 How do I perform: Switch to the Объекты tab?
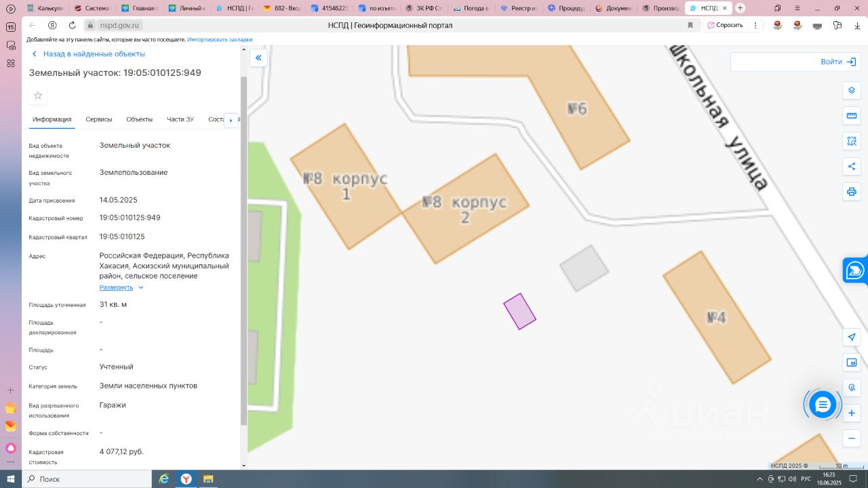click(x=139, y=119)
